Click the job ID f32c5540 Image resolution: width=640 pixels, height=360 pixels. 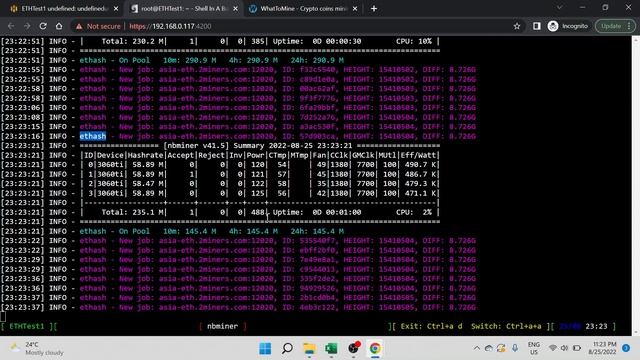(x=317, y=70)
